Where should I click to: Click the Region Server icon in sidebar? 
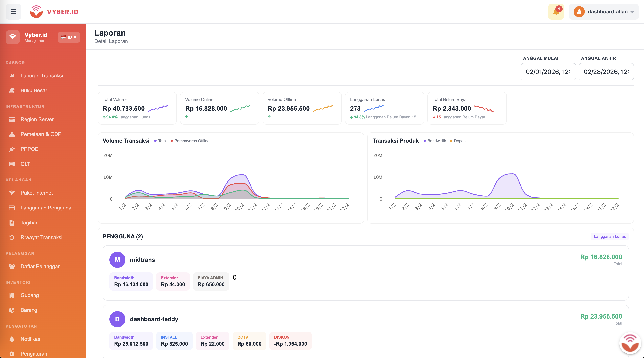click(12, 119)
